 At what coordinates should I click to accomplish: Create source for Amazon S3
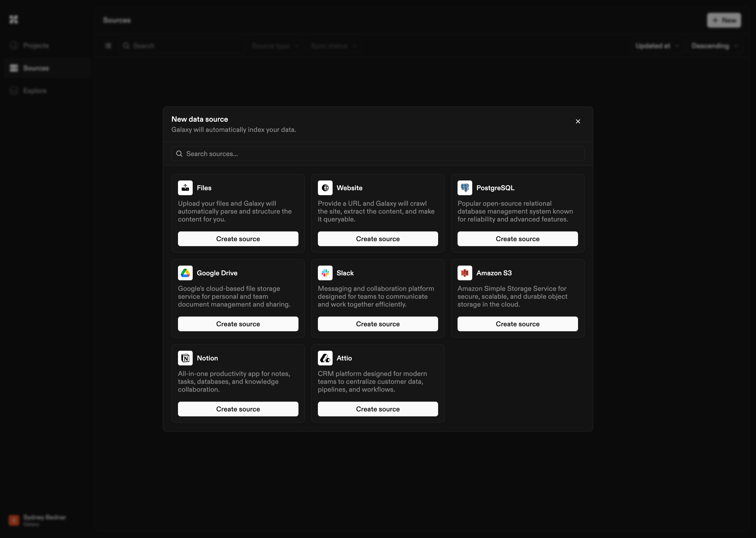pyautogui.click(x=517, y=324)
